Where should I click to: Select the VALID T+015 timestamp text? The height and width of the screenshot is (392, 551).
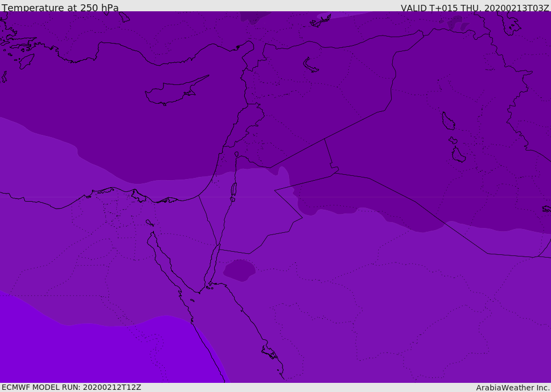(475, 8)
